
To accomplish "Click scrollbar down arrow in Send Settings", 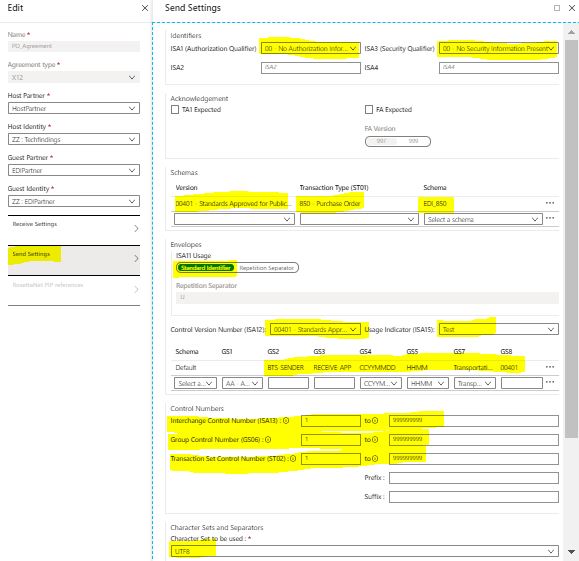I will point(571,552).
